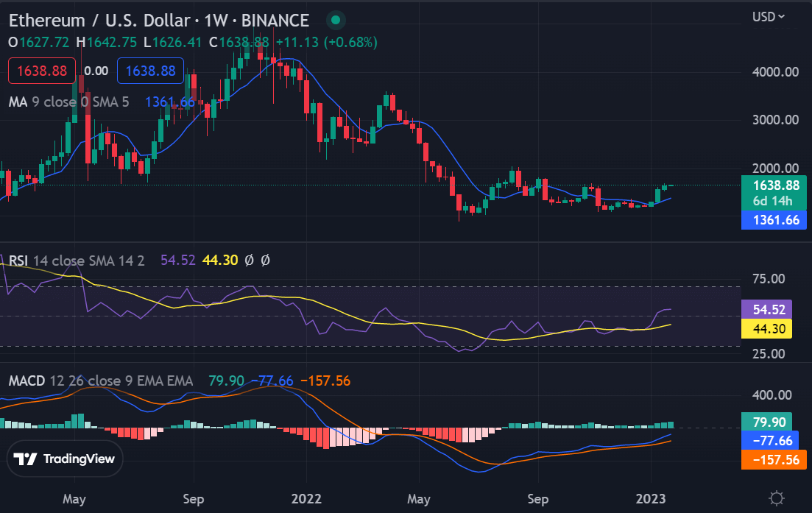Click the 4000.00 price axis label
This screenshot has width=812, height=513.
(x=775, y=72)
